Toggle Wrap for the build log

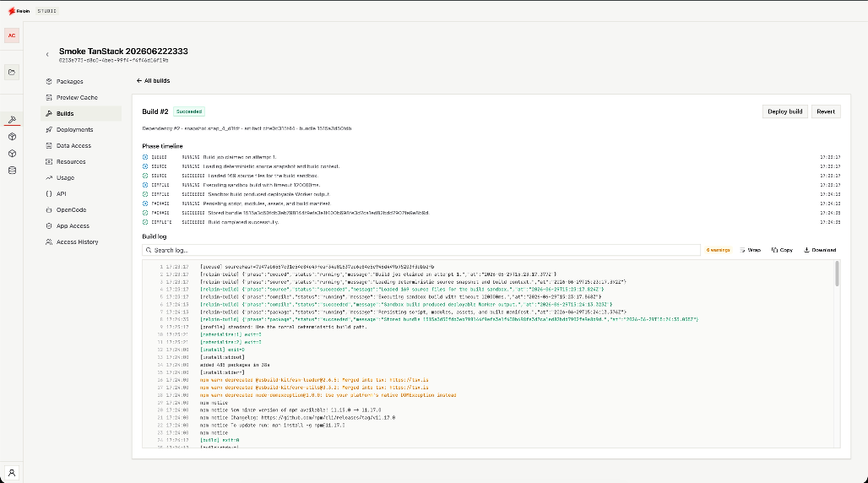750,250
